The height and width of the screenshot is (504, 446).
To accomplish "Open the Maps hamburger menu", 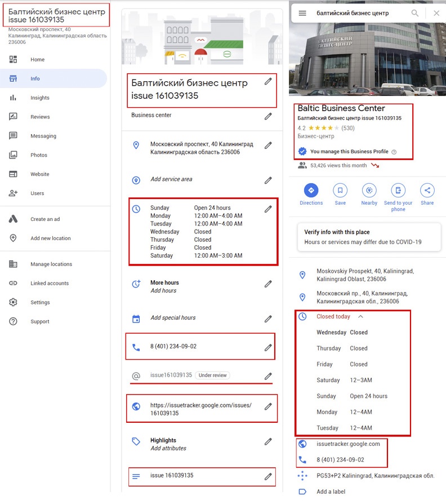I will (302, 13).
